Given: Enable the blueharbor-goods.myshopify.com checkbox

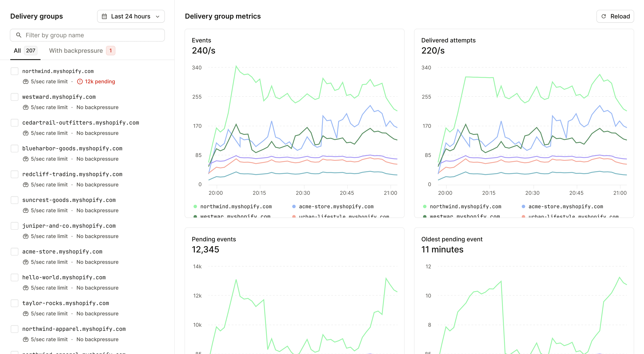Looking at the screenshot, I should pyautogui.click(x=14, y=148).
